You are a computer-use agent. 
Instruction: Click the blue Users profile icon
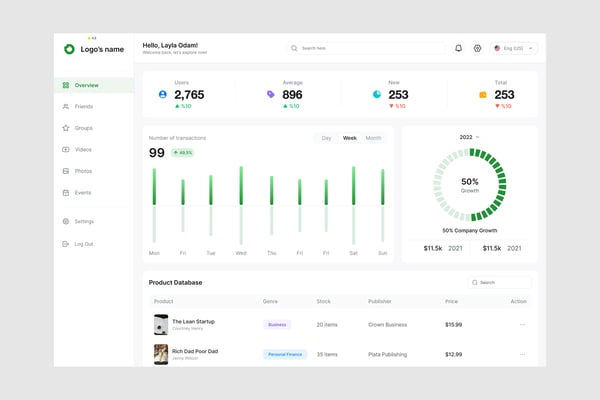163,94
